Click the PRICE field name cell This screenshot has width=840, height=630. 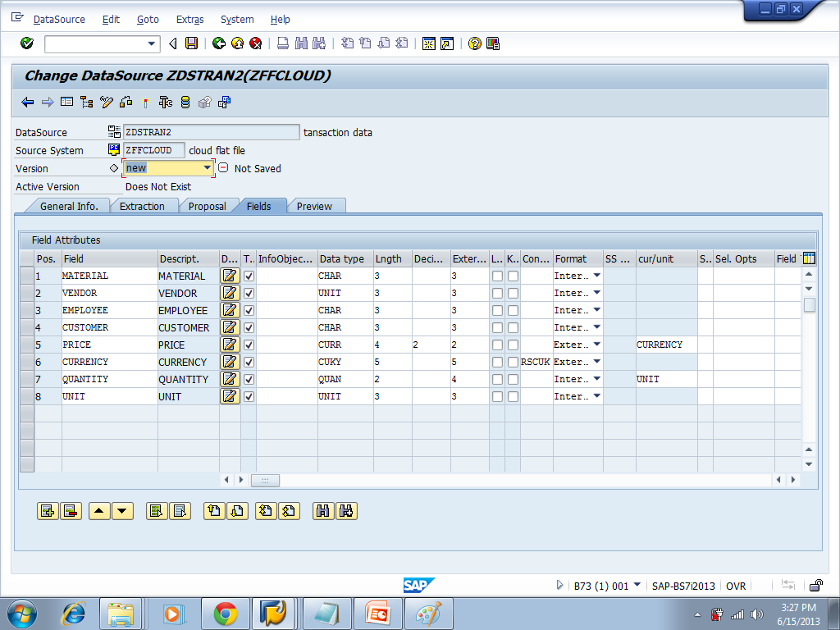(110, 345)
